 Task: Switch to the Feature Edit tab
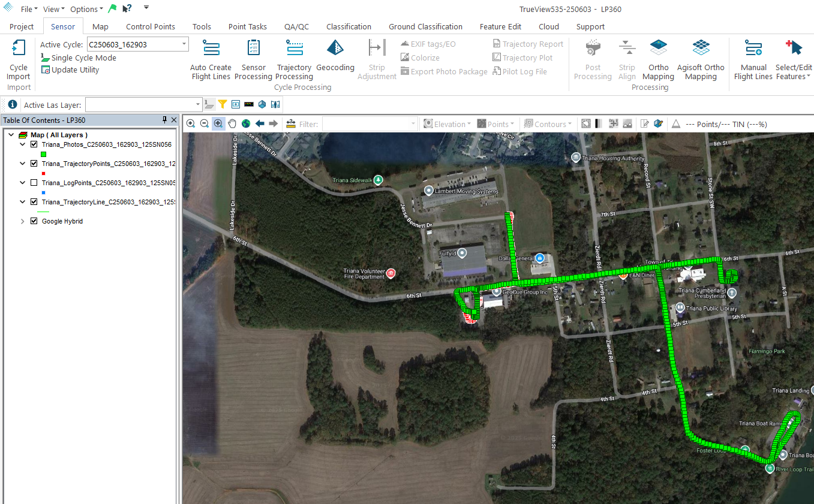pos(500,26)
